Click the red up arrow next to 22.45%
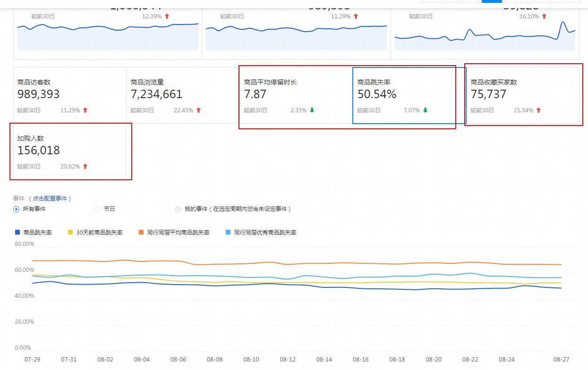588x370 pixels. pos(198,110)
